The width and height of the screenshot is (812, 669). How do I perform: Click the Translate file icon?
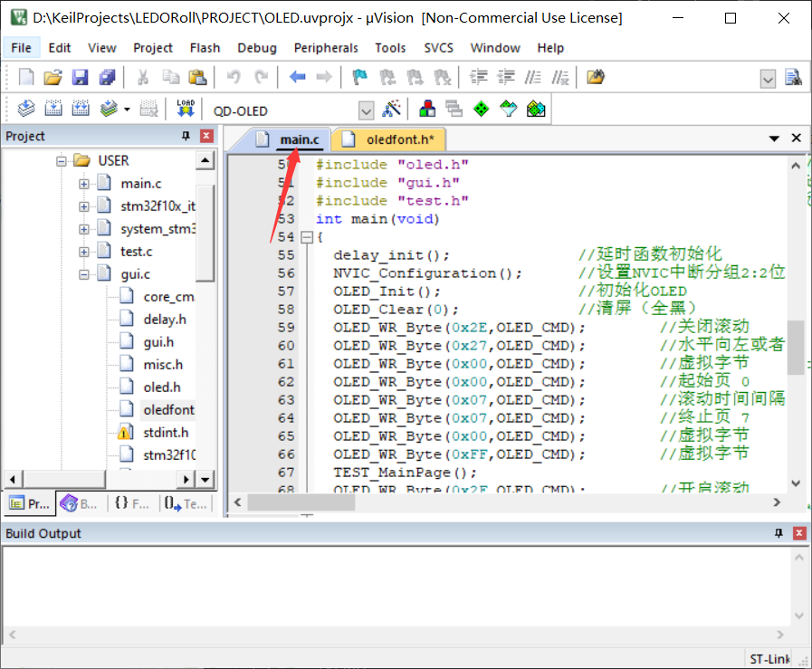point(26,109)
